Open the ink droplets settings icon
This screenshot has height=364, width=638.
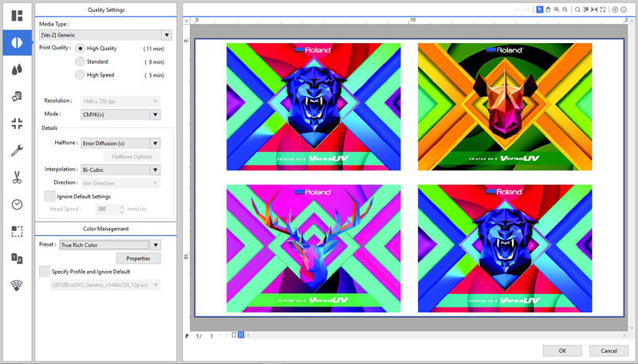coord(17,69)
